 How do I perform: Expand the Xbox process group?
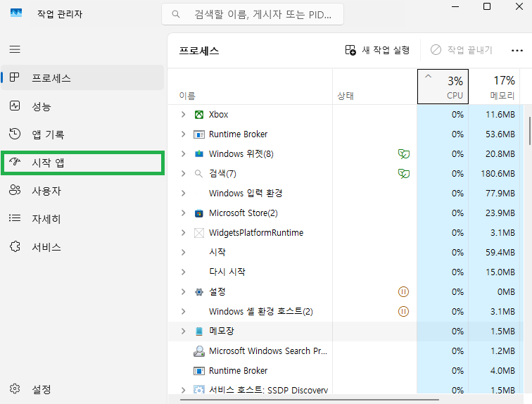coord(183,115)
